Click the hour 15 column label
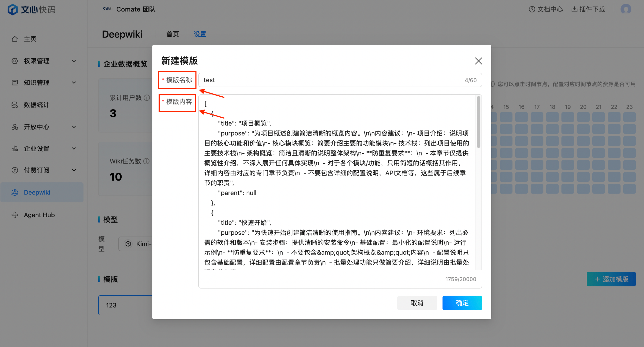Viewport: 644px width, 347px height. pyautogui.click(x=506, y=107)
